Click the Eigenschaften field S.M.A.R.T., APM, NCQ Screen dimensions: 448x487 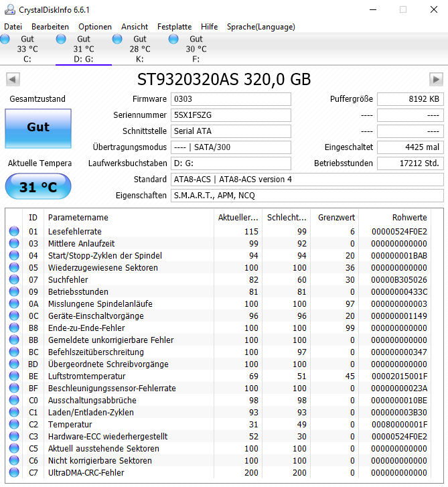point(307,196)
